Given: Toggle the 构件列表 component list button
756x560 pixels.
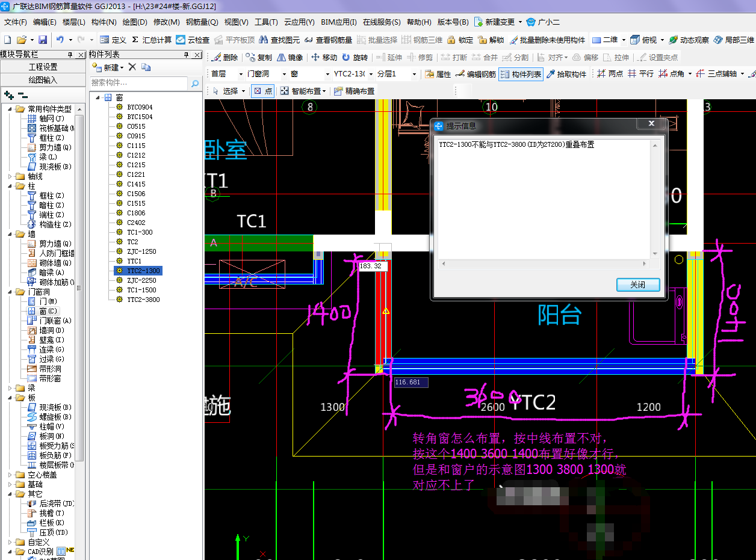Looking at the screenshot, I should coord(521,74).
